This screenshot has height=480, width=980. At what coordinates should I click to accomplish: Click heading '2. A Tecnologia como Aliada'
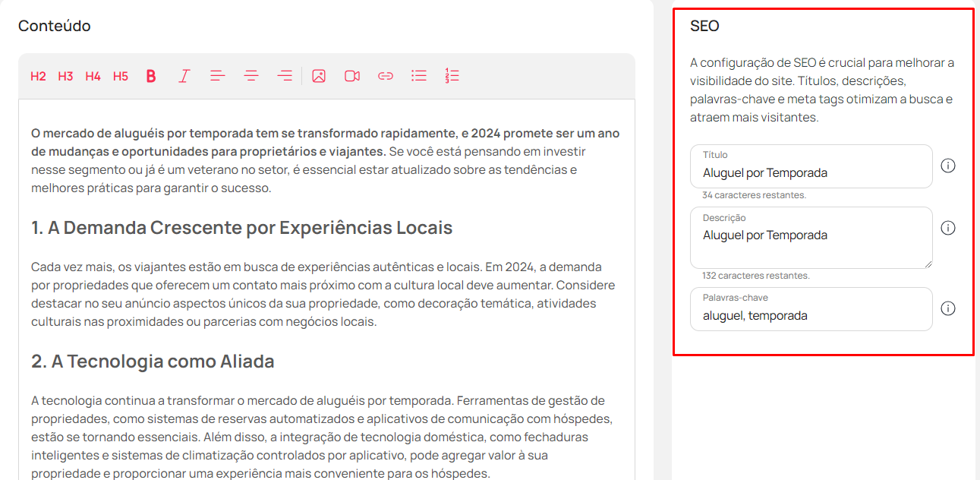(x=153, y=362)
